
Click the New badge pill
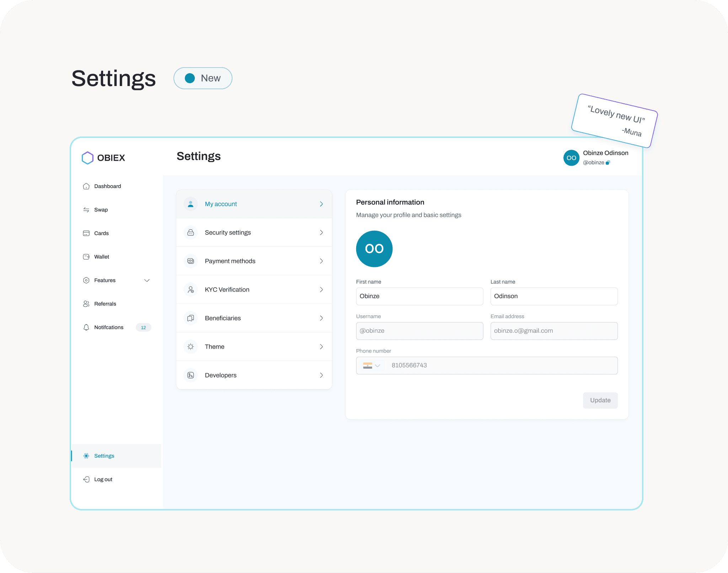coord(203,78)
